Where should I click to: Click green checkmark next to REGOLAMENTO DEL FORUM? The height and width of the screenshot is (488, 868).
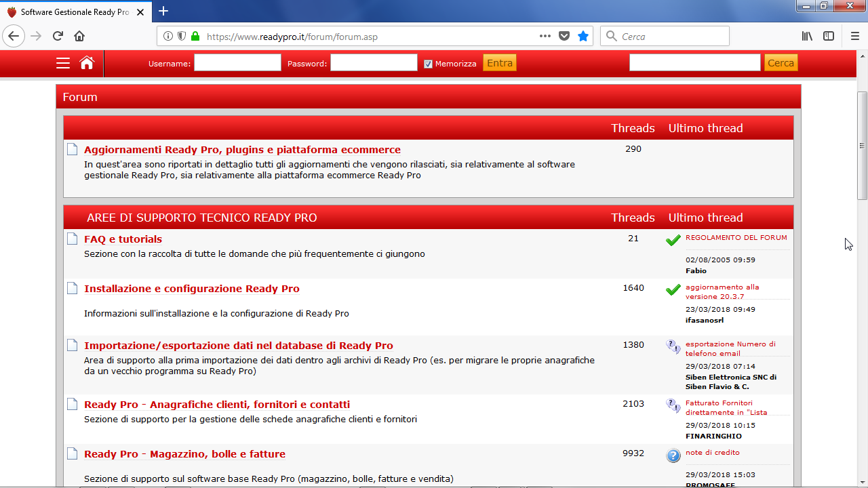673,241
